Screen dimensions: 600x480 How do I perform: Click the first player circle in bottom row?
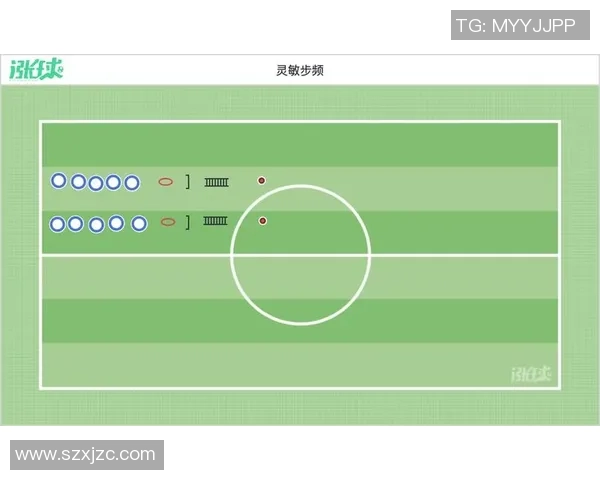pyautogui.click(x=58, y=224)
